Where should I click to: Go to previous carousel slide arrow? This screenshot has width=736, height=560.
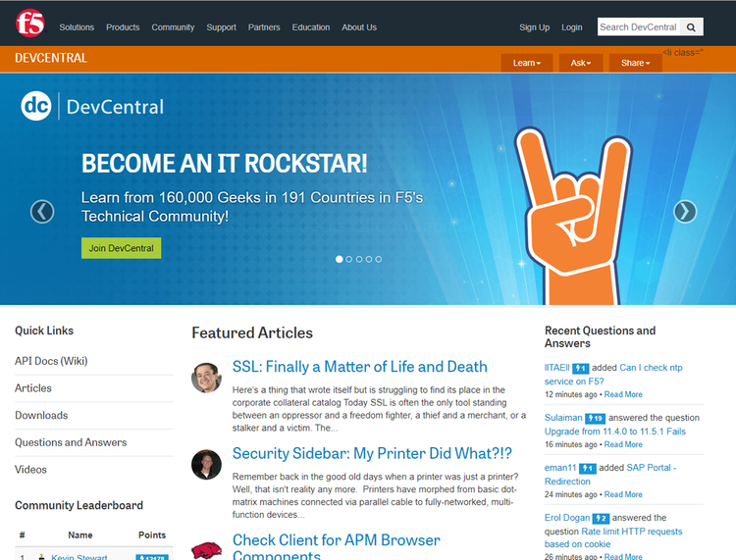point(42,212)
